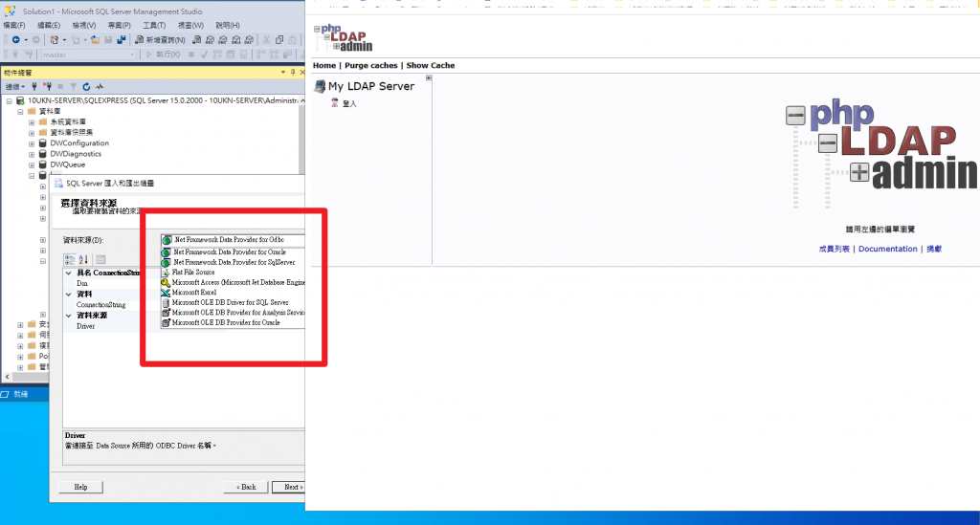980x525 pixels.
Task: Click the connect plug icon in Object Explorer toolbar
Action: [x=34, y=87]
